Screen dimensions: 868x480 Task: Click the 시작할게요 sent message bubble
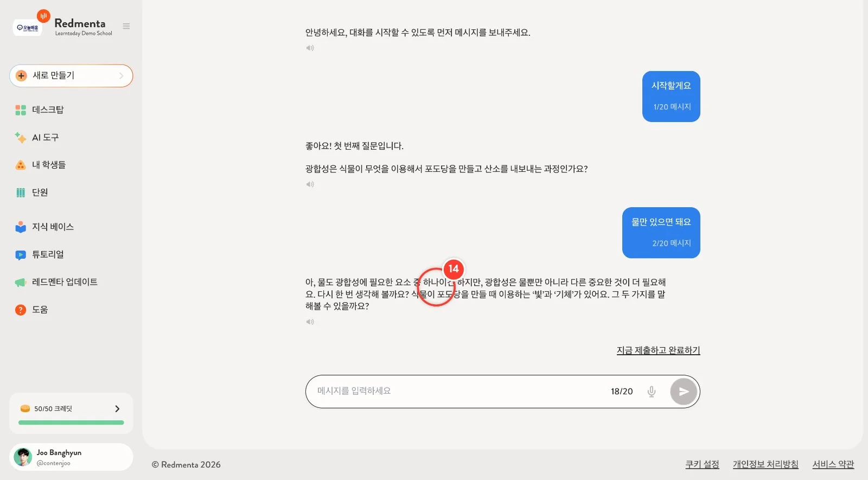(x=671, y=97)
